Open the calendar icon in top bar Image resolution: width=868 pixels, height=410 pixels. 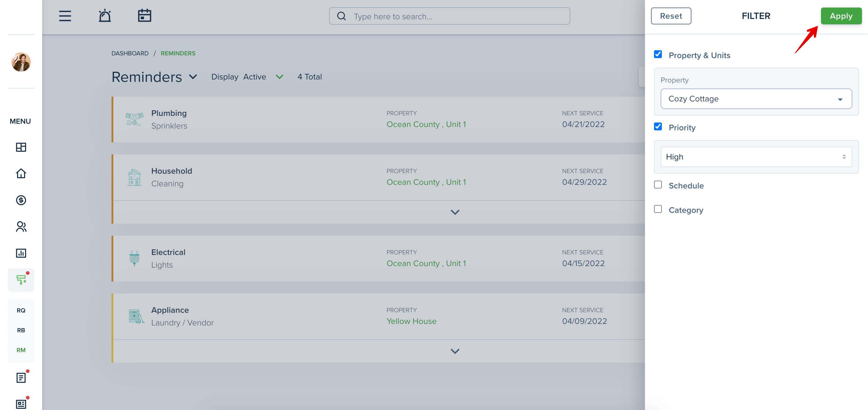point(145,16)
